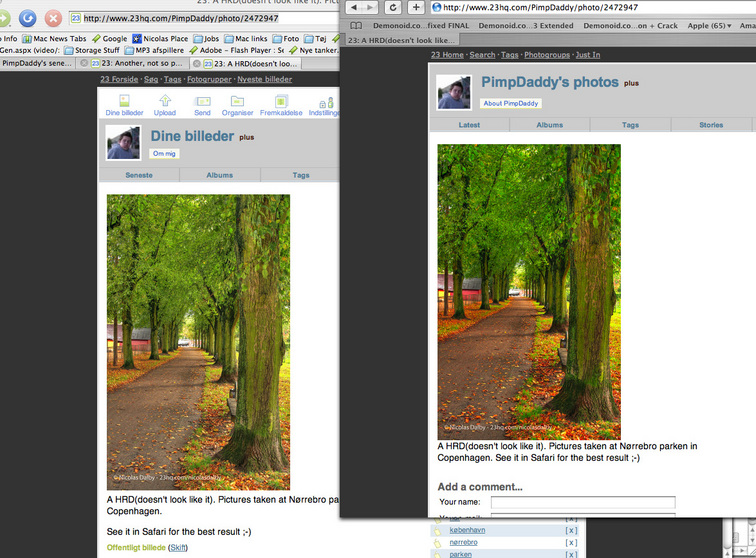Open the Nicolas Place bookmark
756x558 pixels.
tap(160, 39)
